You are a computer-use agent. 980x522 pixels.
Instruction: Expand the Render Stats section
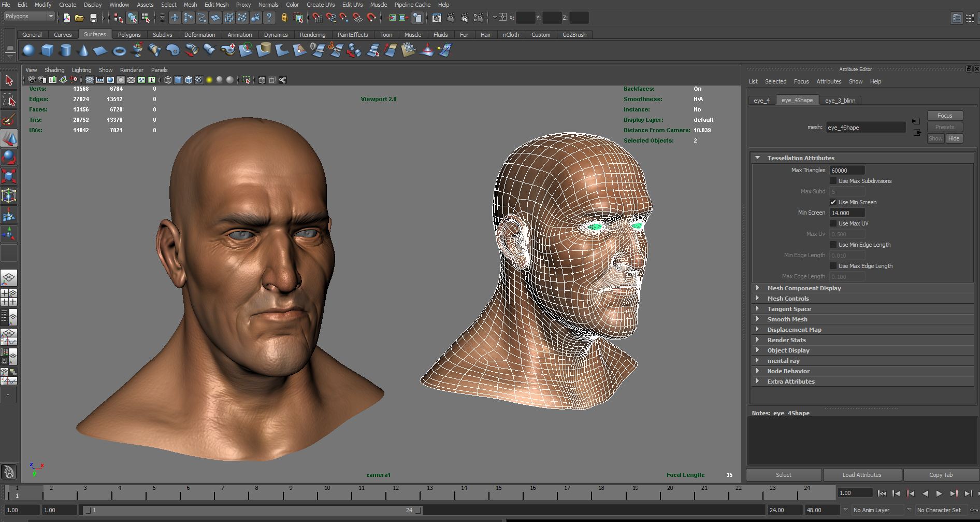(x=758, y=340)
